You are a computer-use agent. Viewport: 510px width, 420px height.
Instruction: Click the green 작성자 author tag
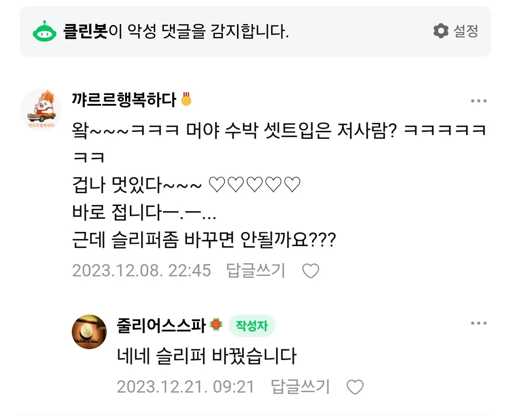tap(252, 326)
